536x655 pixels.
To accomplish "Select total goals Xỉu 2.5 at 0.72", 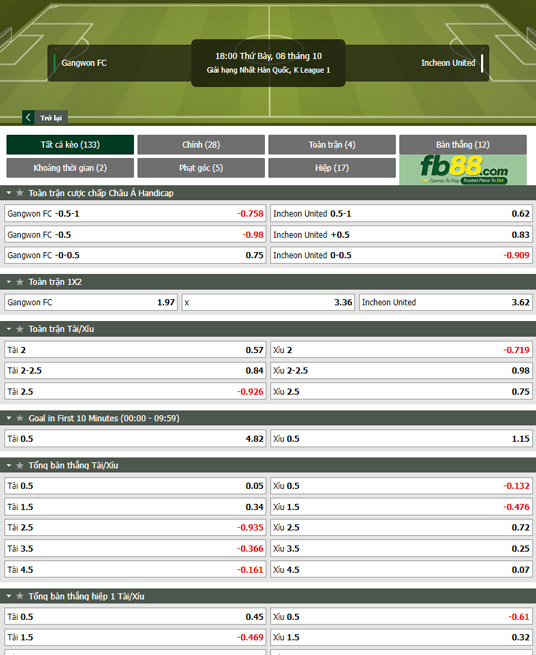I will [401, 528].
